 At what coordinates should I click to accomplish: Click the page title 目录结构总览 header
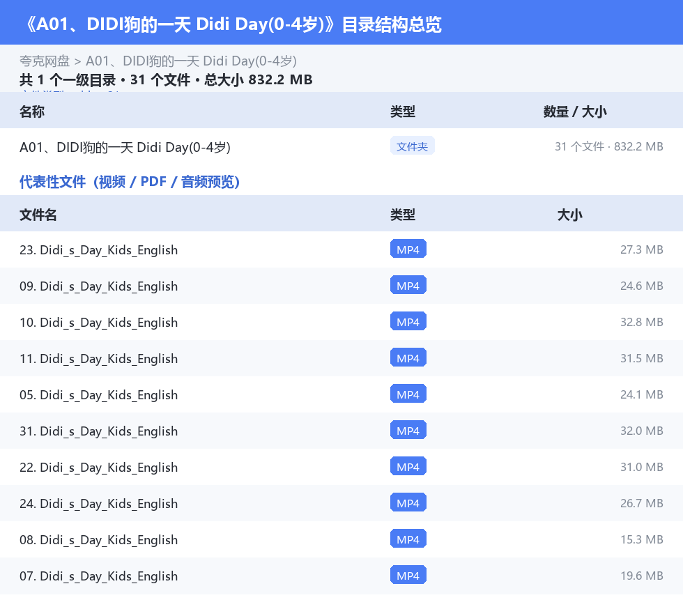[233, 24]
